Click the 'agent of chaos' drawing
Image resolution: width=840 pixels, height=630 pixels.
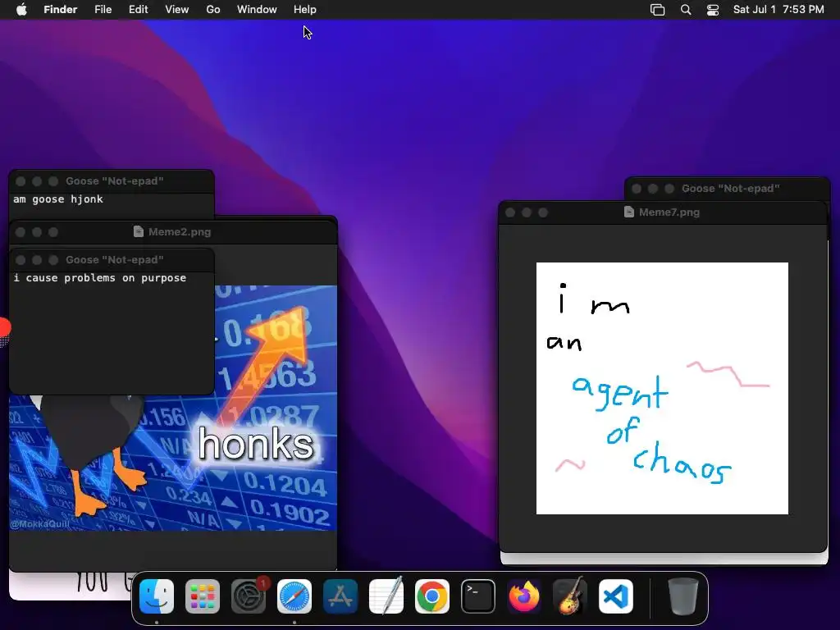point(662,388)
